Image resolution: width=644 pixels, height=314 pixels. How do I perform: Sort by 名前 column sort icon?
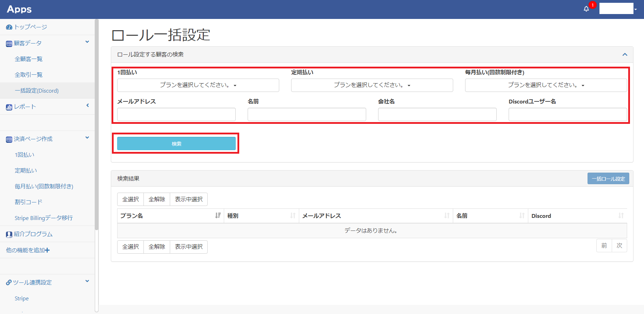click(x=522, y=215)
